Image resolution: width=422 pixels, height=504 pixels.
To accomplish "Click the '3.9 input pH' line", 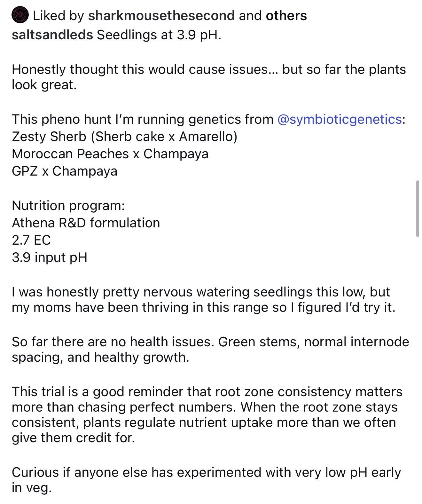I will click(x=50, y=257).
